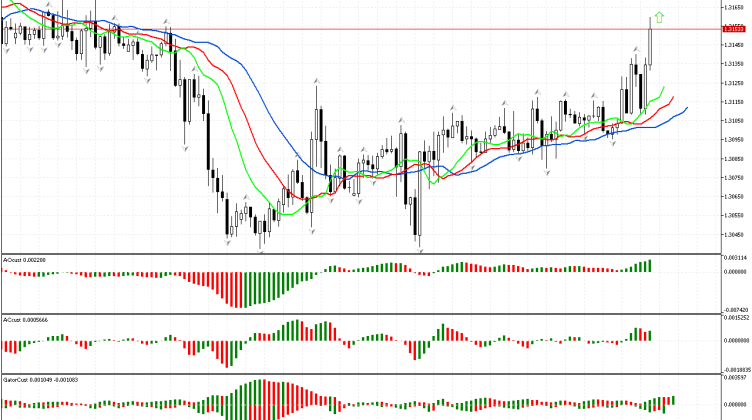Click the AOcust indicator label
The image size is (752, 420).
point(24,259)
